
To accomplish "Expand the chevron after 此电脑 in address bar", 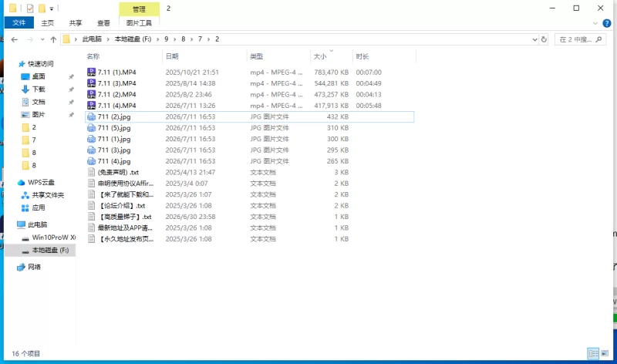I will pyautogui.click(x=108, y=39).
